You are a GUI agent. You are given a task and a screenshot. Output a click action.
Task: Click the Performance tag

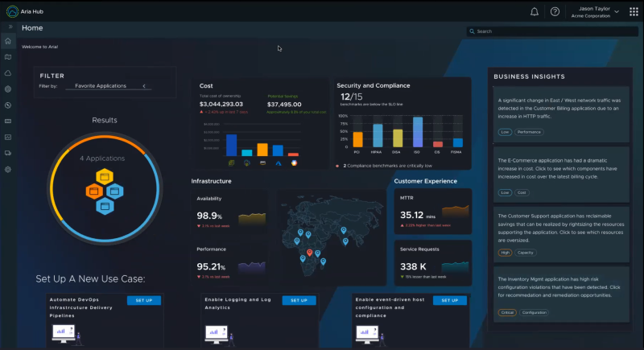tap(529, 132)
